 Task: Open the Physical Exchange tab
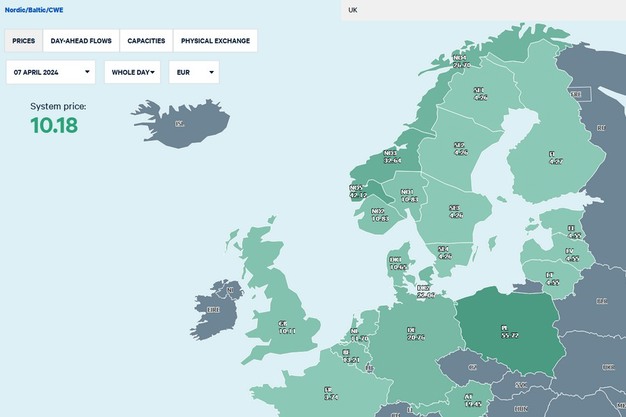(x=215, y=41)
